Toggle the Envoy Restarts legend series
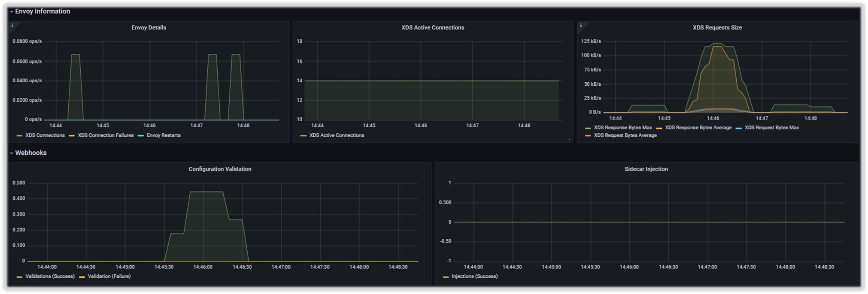Image resolution: width=868 pixels, height=294 pixels. [x=164, y=135]
